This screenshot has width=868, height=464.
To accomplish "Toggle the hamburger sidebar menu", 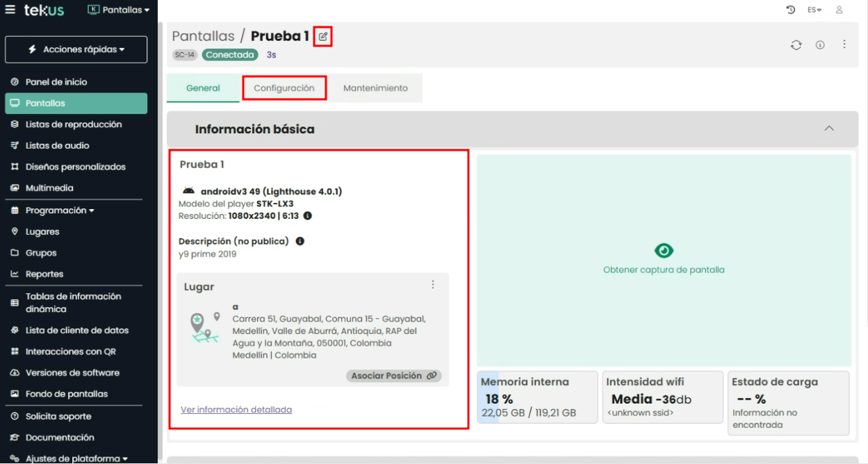I will pyautogui.click(x=10, y=10).
